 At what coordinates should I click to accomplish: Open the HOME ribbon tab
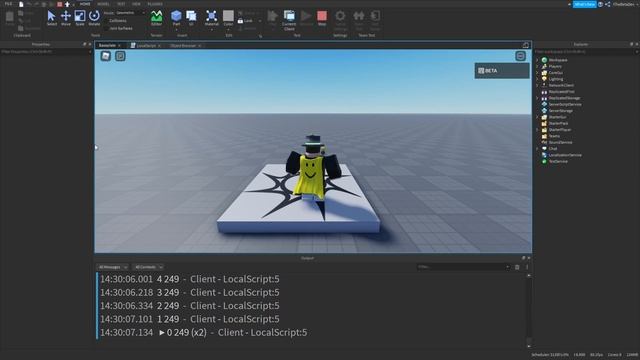[85, 4]
